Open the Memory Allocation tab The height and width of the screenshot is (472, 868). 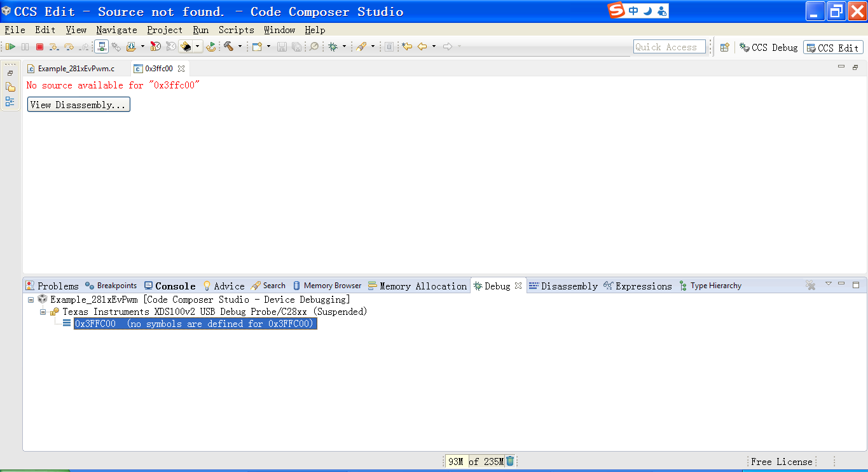pos(418,286)
